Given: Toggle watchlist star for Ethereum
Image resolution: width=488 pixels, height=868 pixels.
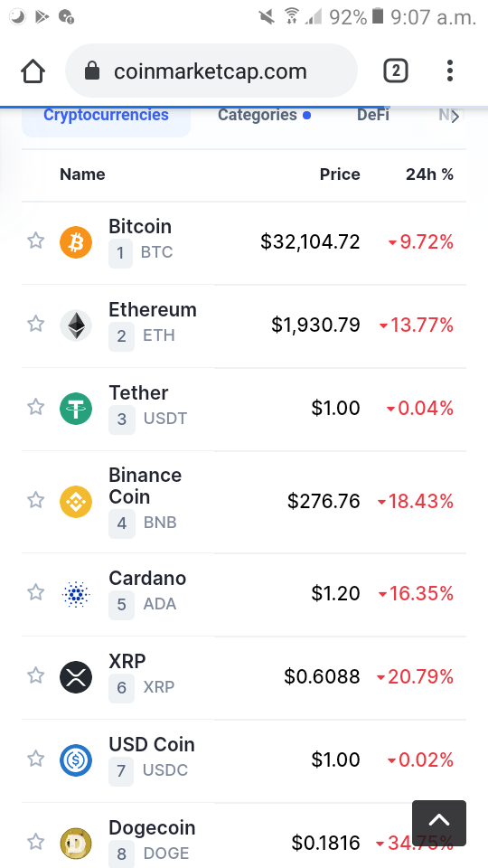Looking at the screenshot, I should click(36, 324).
